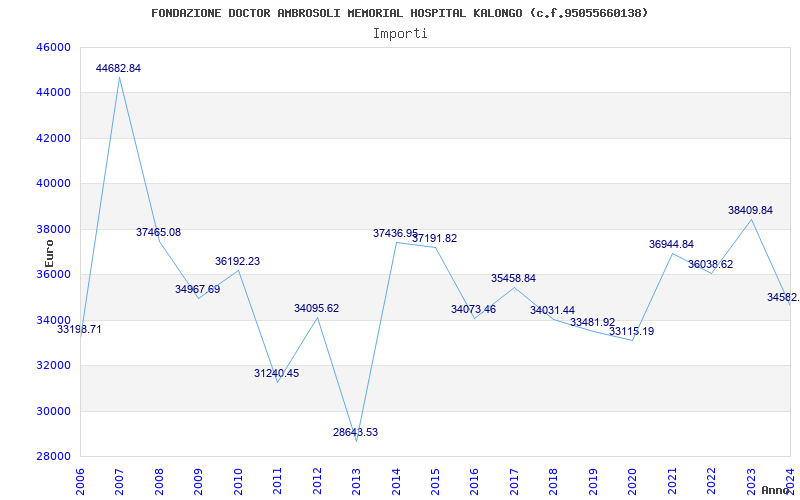The width and height of the screenshot is (800, 500).
Task: Click the 37465.08 data label
Action: tap(159, 233)
